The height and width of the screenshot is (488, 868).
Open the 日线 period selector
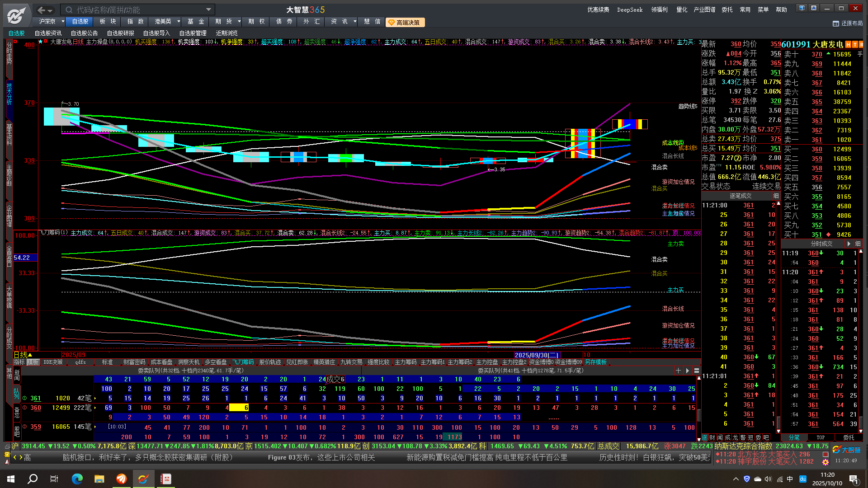pos(21,355)
